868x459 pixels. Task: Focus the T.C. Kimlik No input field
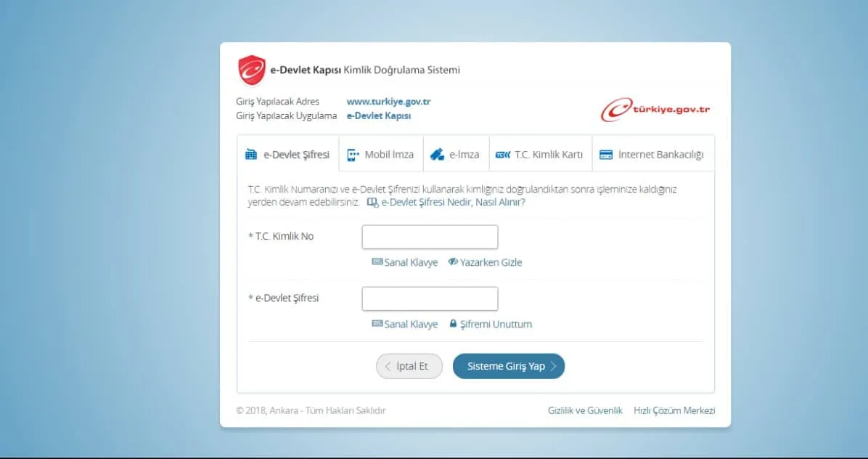tap(430, 237)
